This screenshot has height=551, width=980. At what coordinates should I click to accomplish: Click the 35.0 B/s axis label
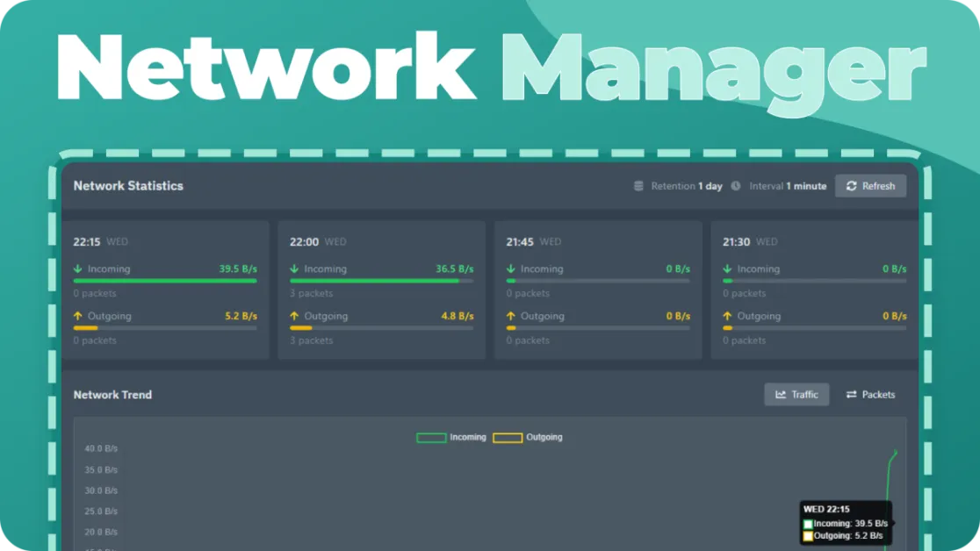pos(101,469)
